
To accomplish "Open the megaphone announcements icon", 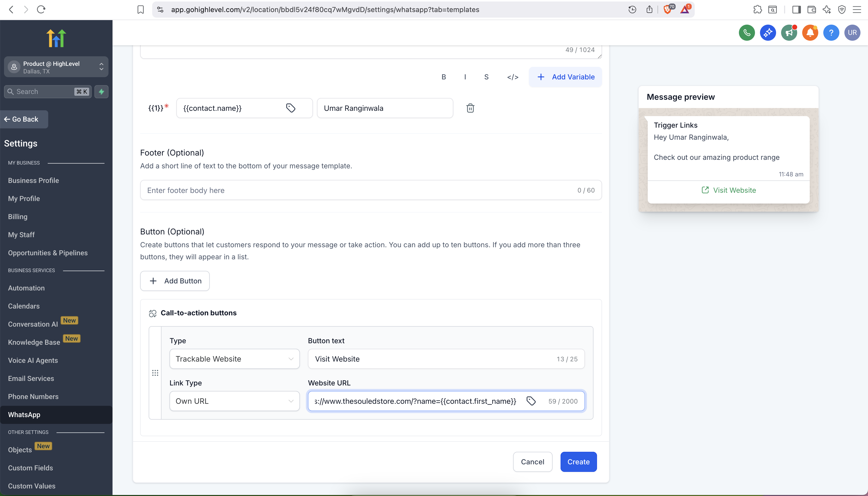I will 789,33.
